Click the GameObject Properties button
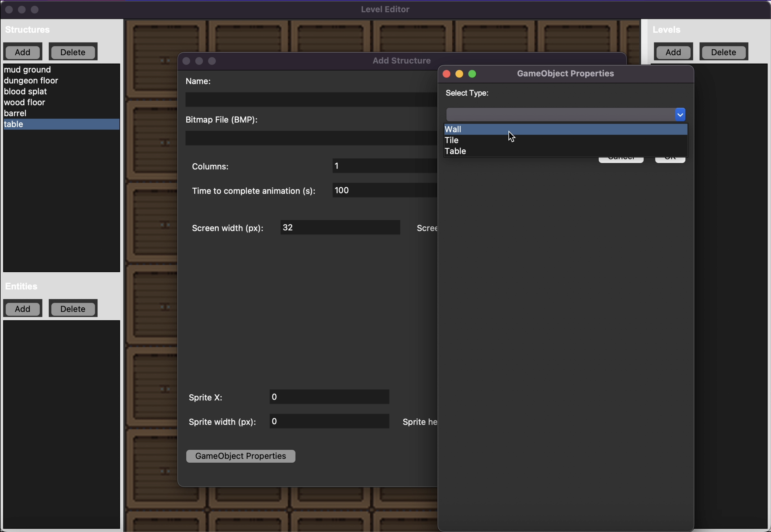This screenshot has width=771, height=532. (x=240, y=456)
